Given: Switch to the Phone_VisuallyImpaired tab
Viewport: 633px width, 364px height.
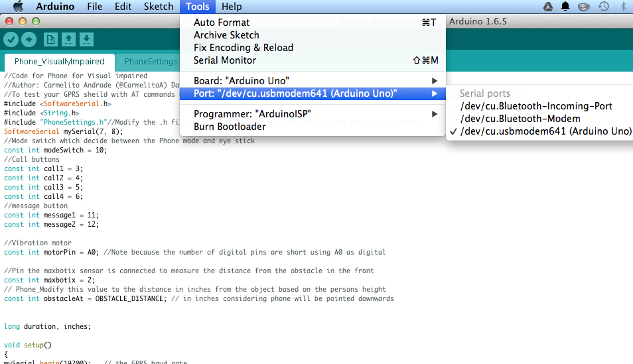Looking at the screenshot, I should 59,62.
